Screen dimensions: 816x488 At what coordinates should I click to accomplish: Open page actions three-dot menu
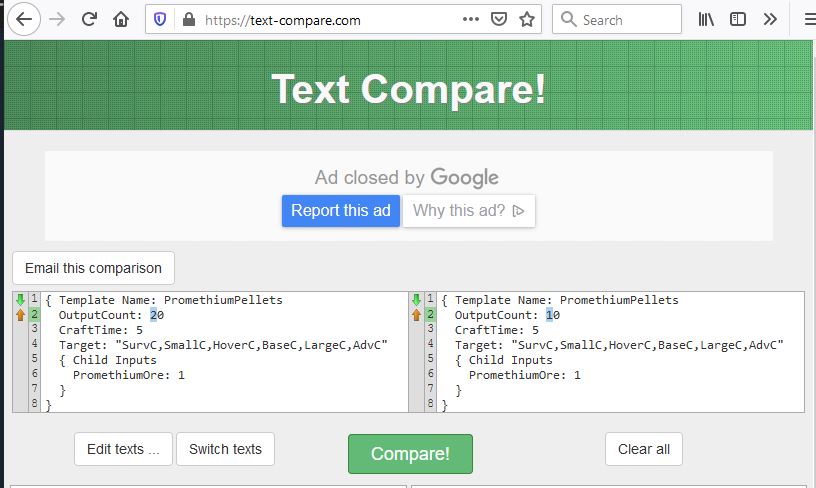click(471, 19)
